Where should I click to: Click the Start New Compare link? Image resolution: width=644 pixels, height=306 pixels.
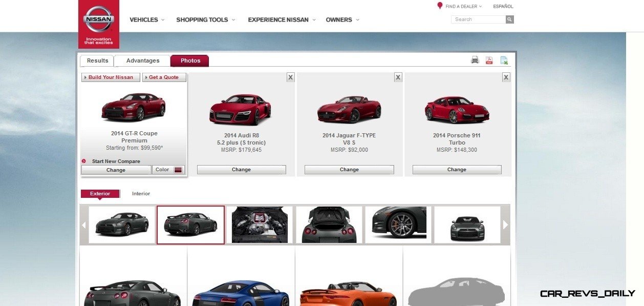click(116, 161)
